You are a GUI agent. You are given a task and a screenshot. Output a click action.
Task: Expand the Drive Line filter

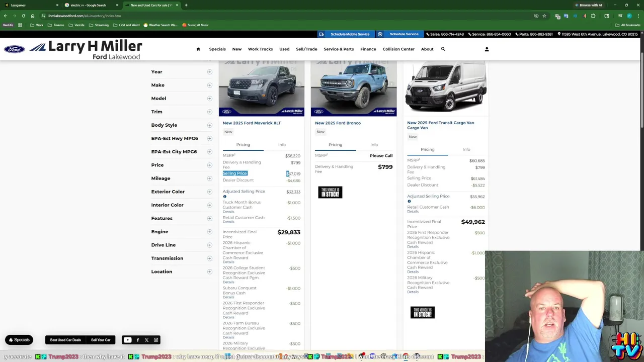tap(182, 245)
